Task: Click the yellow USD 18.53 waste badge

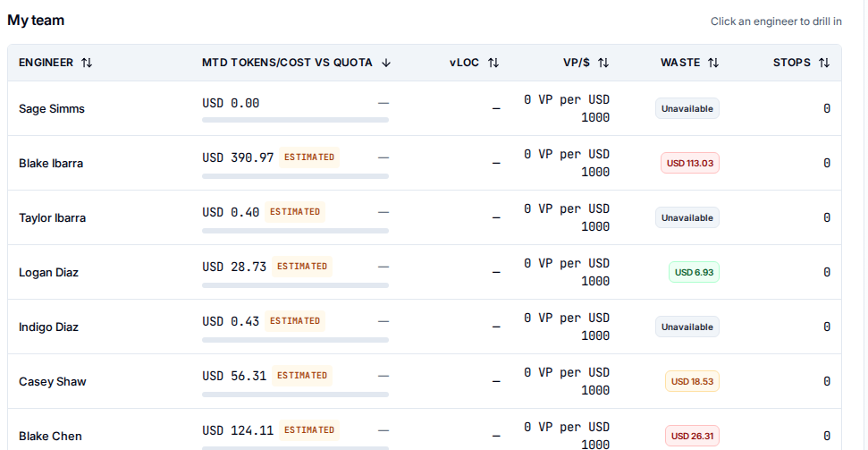Action: click(x=692, y=381)
